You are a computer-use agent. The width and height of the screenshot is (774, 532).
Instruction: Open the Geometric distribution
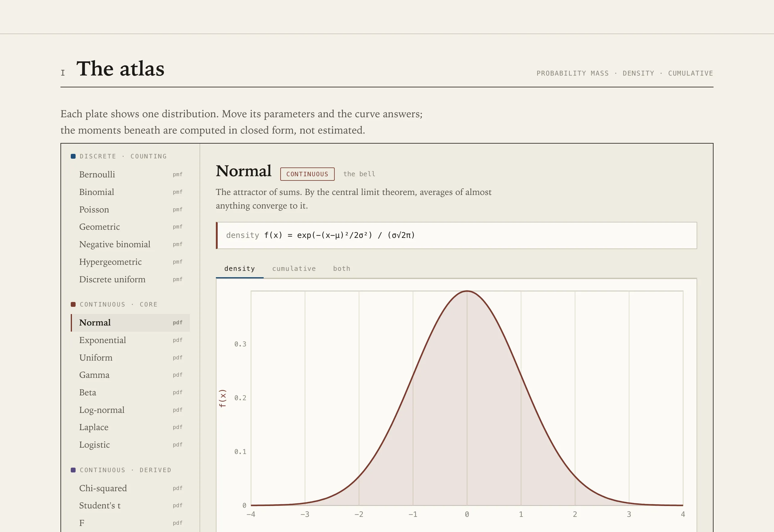[130, 227]
